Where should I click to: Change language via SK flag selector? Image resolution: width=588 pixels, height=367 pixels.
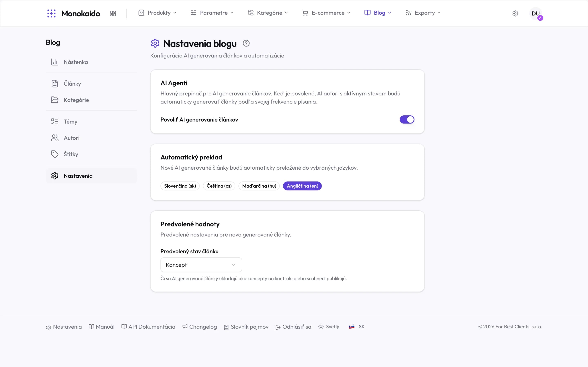[357, 327]
